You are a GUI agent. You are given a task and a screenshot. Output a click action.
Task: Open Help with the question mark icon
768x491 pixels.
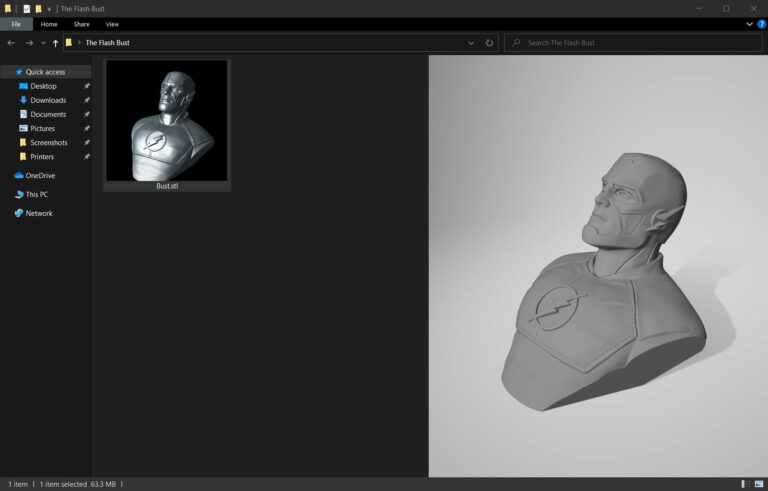[x=762, y=24]
